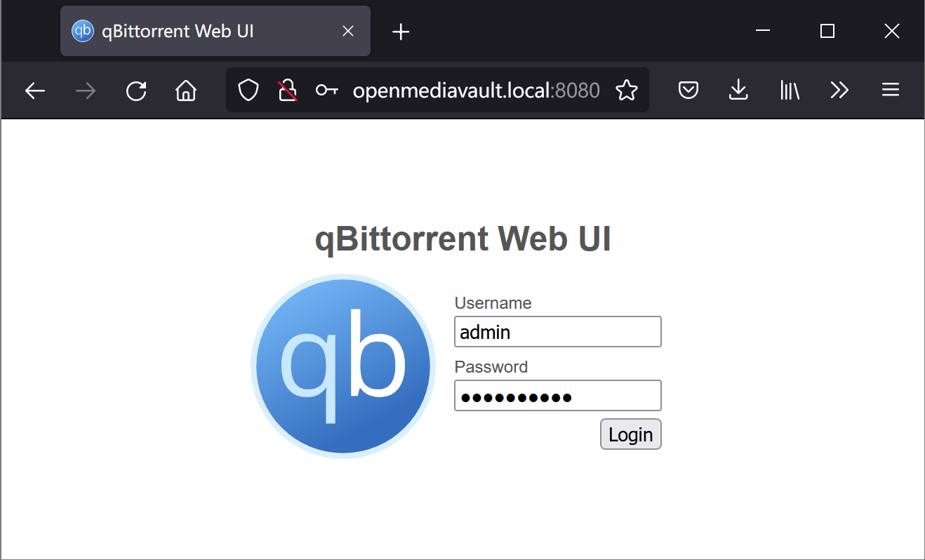Go to the browser home page
This screenshot has width=925, height=560.
pyautogui.click(x=186, y=91)
